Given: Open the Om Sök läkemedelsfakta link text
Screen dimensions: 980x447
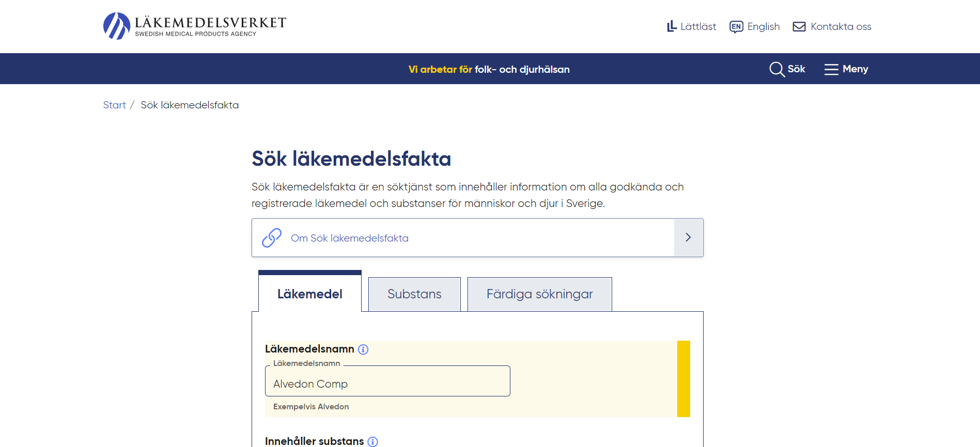Looking at the screenshot, I should coord(349,238).
